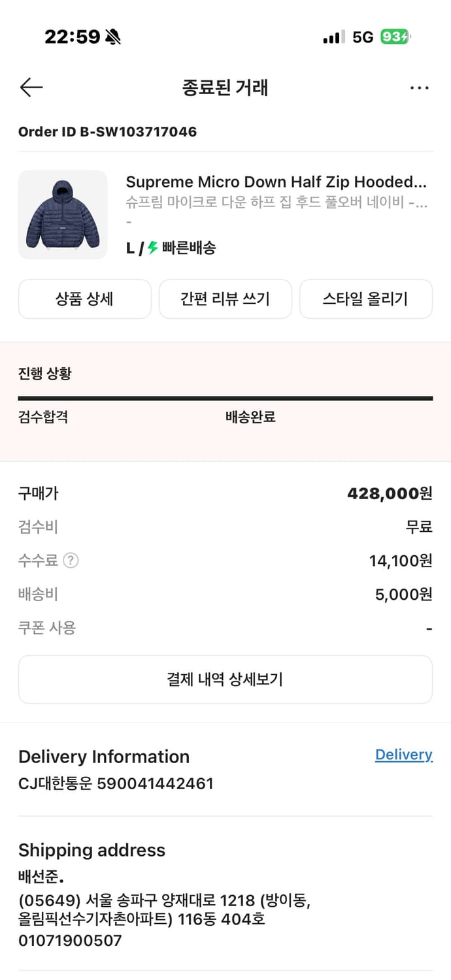Tap 스타일 올리기 to upload style
The height and width of the screenshot is (980, 451).
pyautogui.click(x=366, y=299)
